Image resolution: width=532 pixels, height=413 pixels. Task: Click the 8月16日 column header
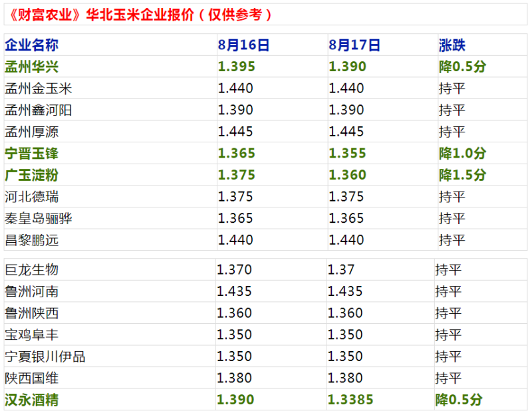(243, 45)
